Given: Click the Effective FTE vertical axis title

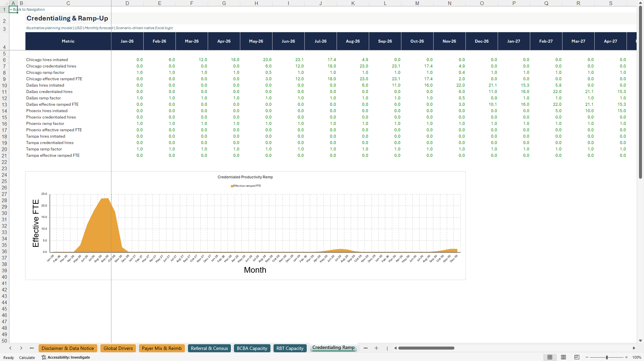Looking at the screenshot, I should click(x=36, y=223).
